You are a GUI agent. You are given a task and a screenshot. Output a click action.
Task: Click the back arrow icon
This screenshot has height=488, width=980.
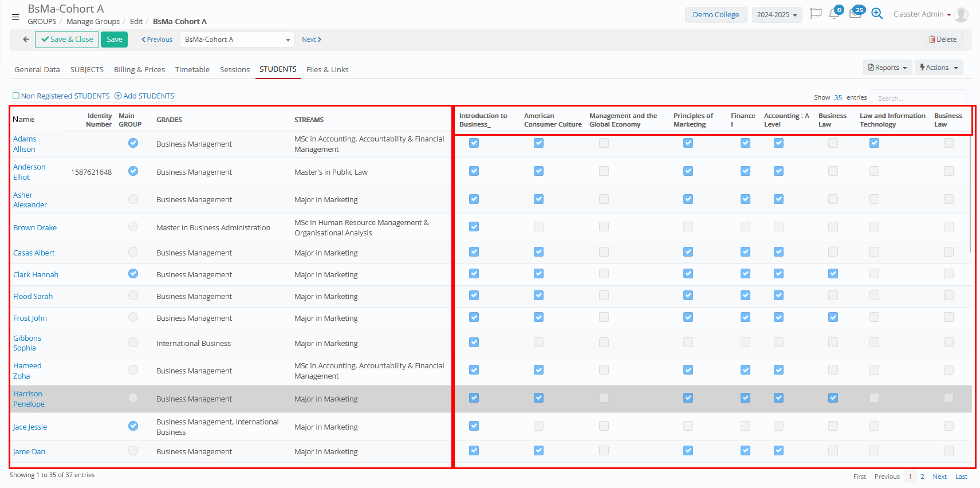[26, 40]
